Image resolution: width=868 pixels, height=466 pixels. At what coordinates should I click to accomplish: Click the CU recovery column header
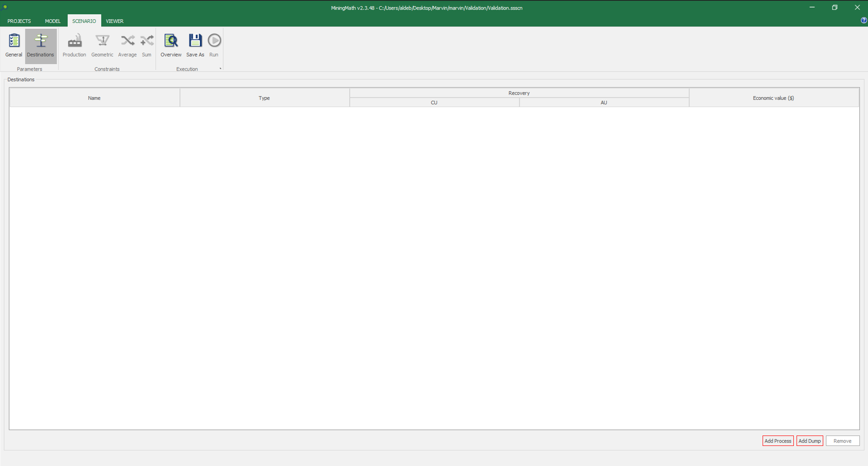click(434, 103)
